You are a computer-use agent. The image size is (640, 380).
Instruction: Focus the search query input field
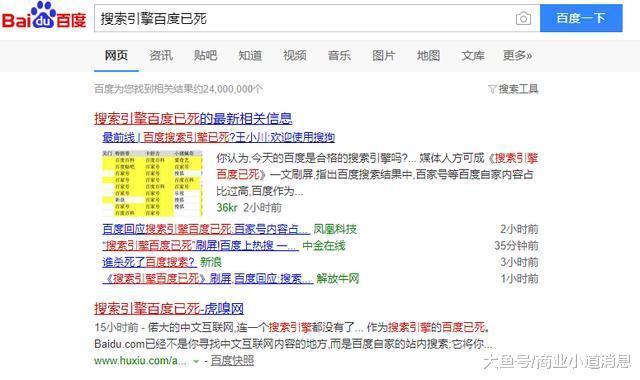tap(304, 18)
